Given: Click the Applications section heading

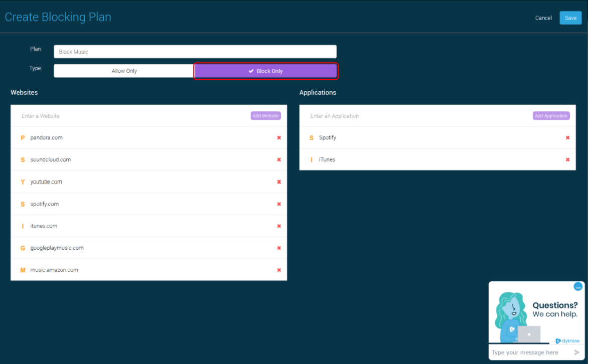Looking at the screenshot, I should click(318, 93).
